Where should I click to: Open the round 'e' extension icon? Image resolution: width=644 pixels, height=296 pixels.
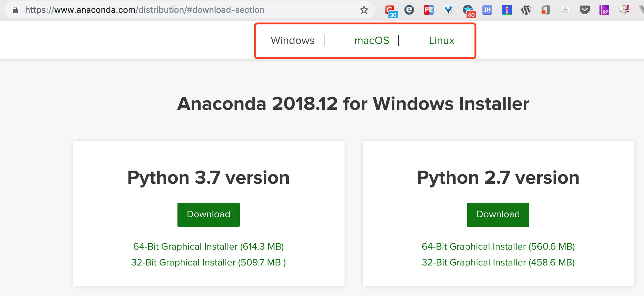coord(409,10)
